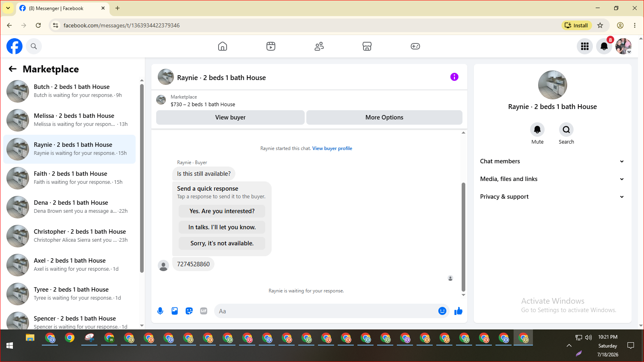Open the Axel 2 beds 1 bath House chat
The width and height of the screenshot is (644, 362).
pos(70,265)
